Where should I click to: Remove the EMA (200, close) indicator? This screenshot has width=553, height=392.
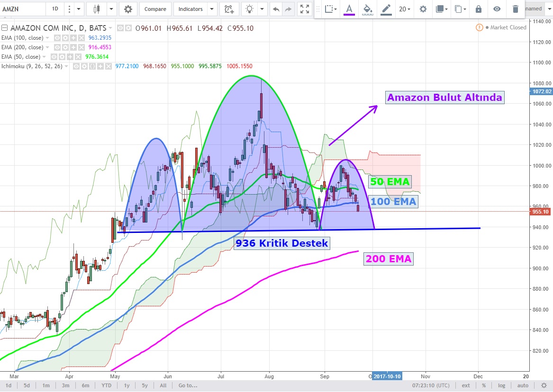pyautogui.click(x=82, y=47)
